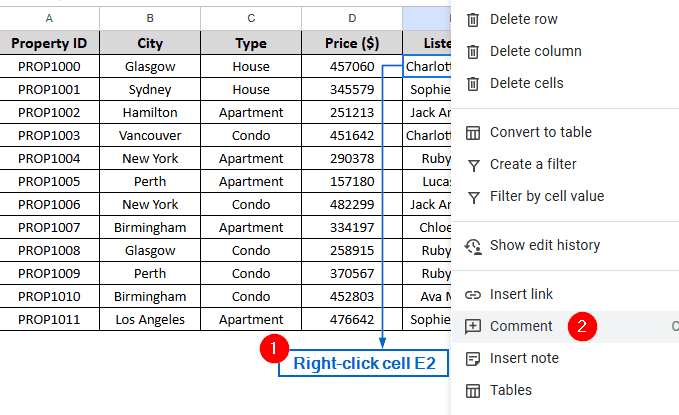The width and height of the screenshot is (679, 415).
Task: Click the note icon beside Insert note
Action: pyautogui.click(x=472, y=359)
